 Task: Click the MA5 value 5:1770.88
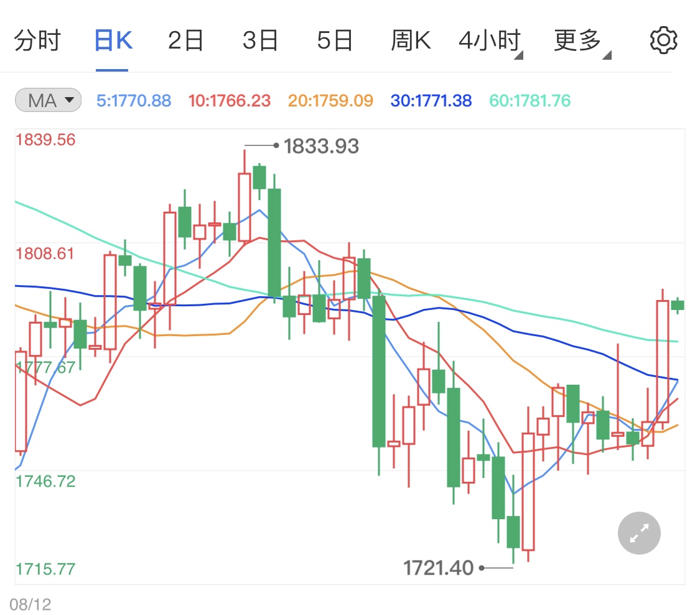click(134, 100)
